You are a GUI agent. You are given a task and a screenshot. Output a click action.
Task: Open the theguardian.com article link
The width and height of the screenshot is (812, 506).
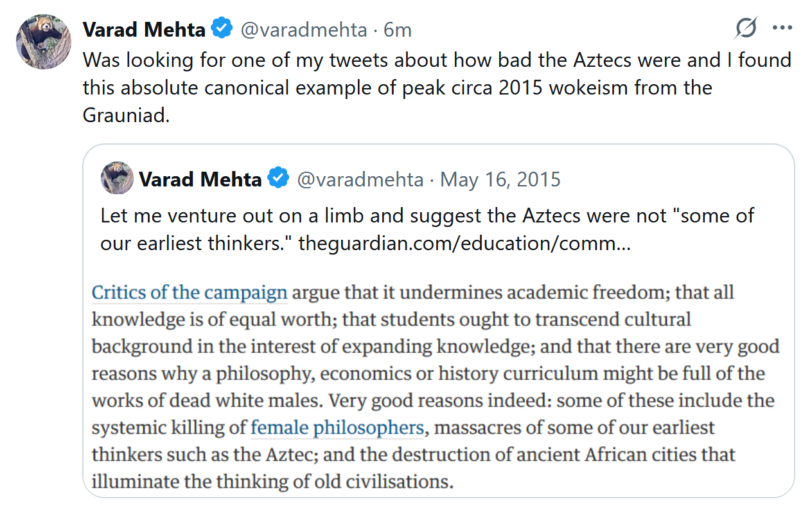click(x=464, y=244)
